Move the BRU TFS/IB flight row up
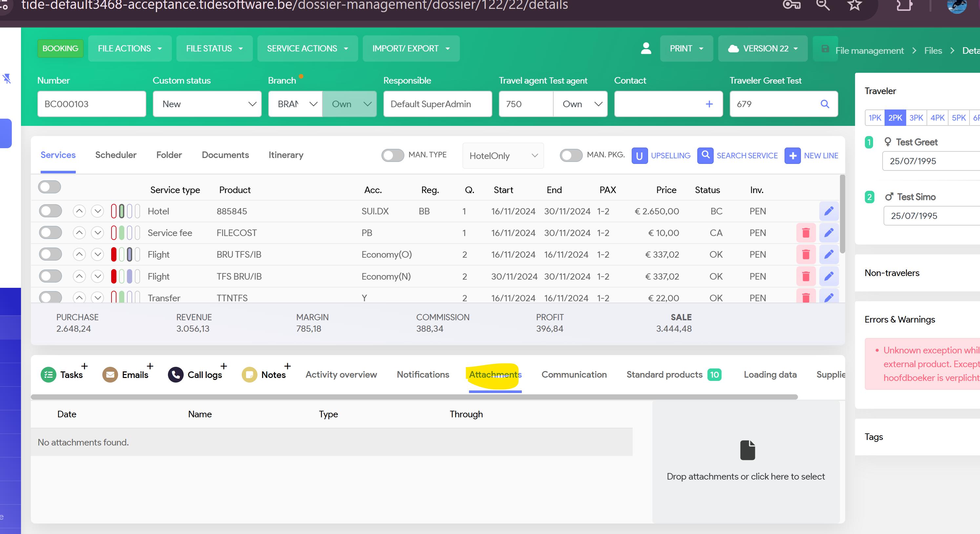This screenshot has width=980, height=534. (x=79, y=254)
